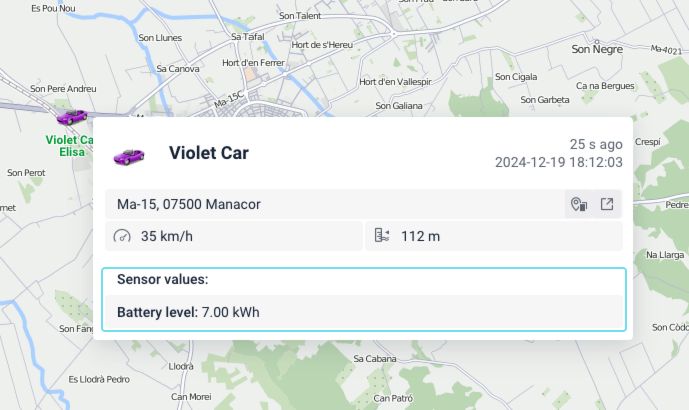Click the 25 s ago timestamp
Screen dimensions: 689x410
(596, 144)
